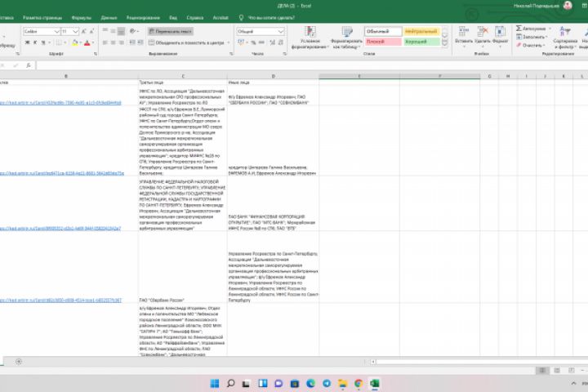Select column C header
Screen dimensions: 588x392
coord(183,76)
